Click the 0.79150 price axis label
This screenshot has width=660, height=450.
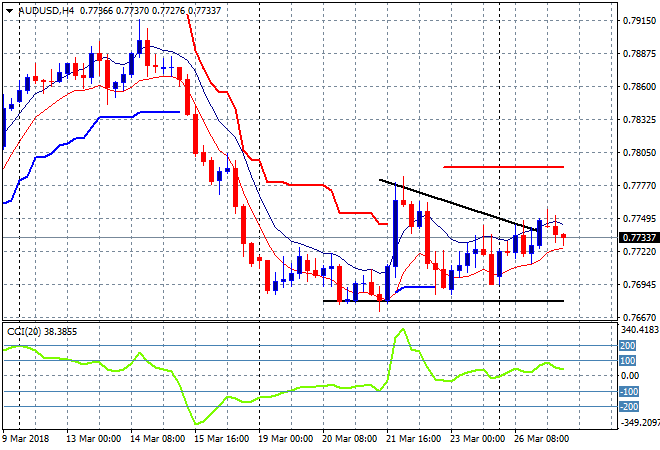[639, 21]
